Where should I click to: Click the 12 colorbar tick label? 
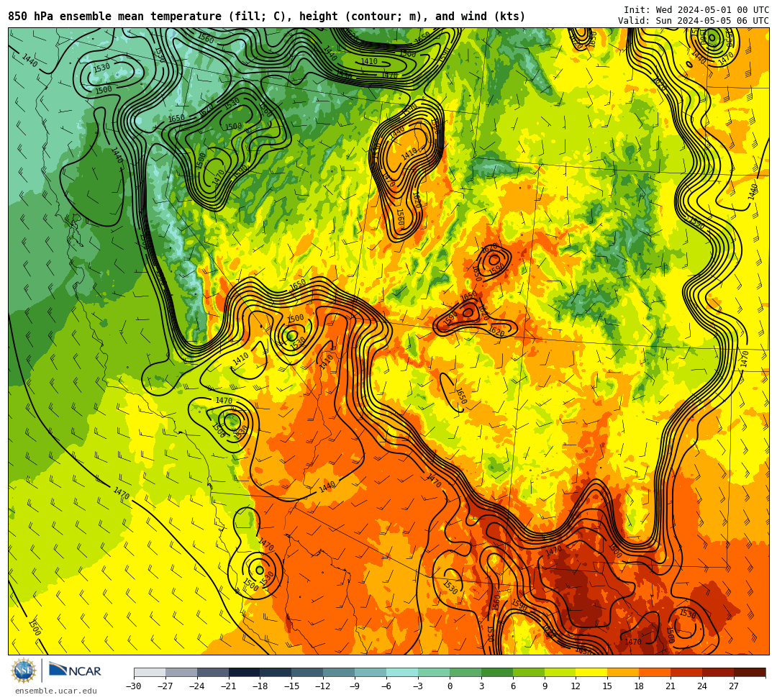576,686
